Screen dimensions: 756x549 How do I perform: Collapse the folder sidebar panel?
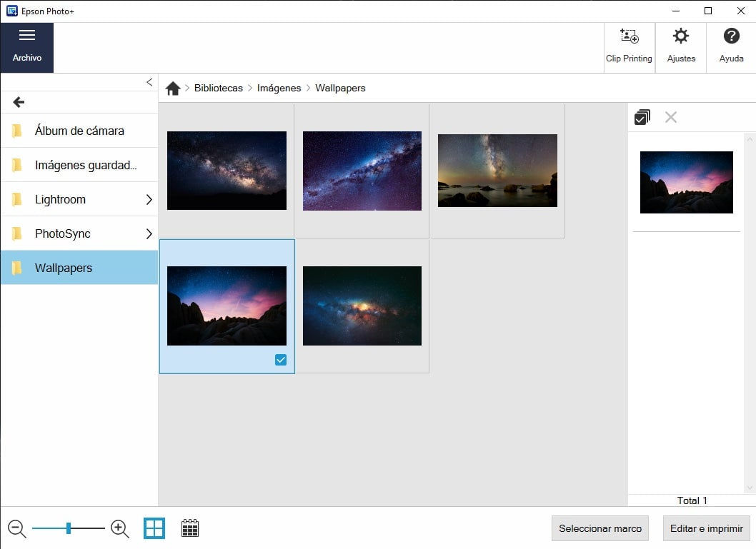click(149, 82)
